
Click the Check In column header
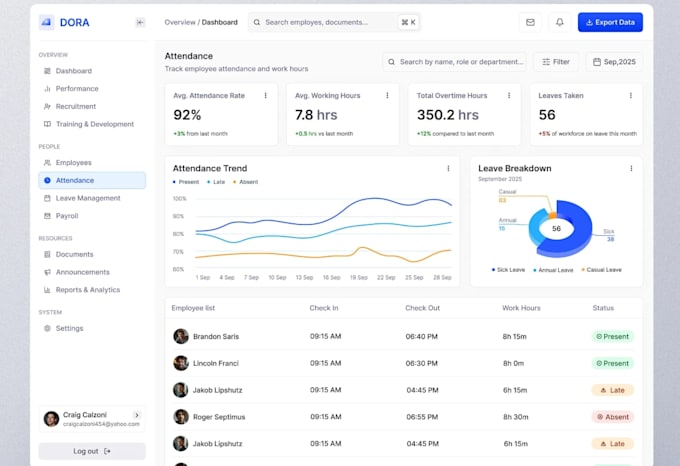(324, 308)
